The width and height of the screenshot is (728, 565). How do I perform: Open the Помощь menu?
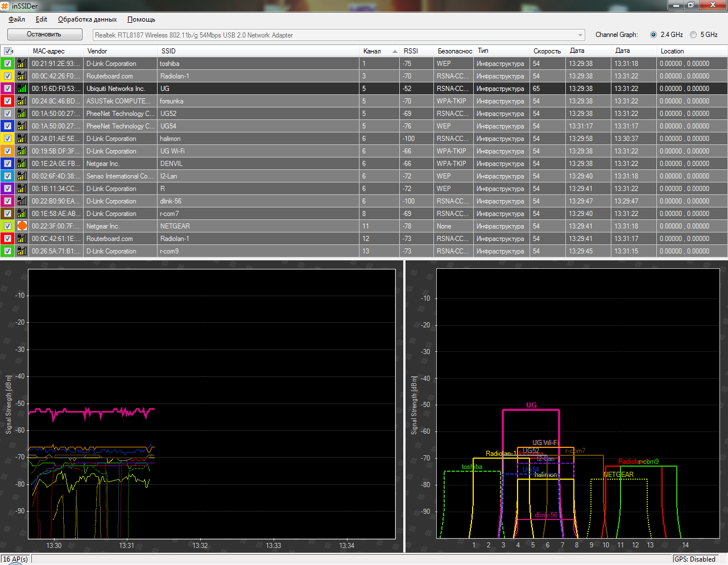141,19
